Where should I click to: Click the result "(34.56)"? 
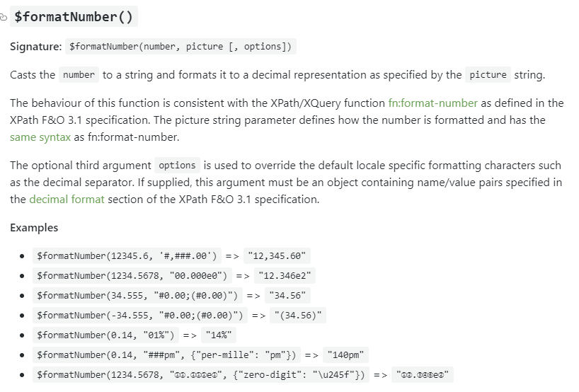pos(298,315)
